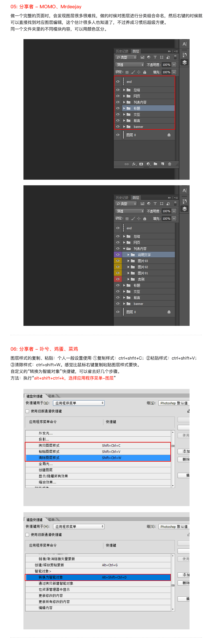This screenshot has height=644, width=213.
Task: Select 键盘快捷键 tab in dialog listing 转换为智能对象
Action: [x=35, y=520]
